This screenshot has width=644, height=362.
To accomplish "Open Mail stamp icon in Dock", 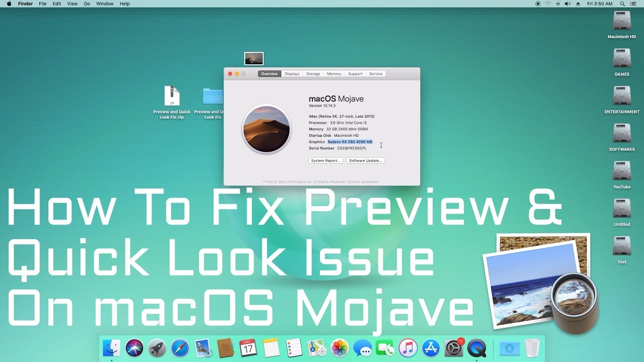I will pos(203,348).
